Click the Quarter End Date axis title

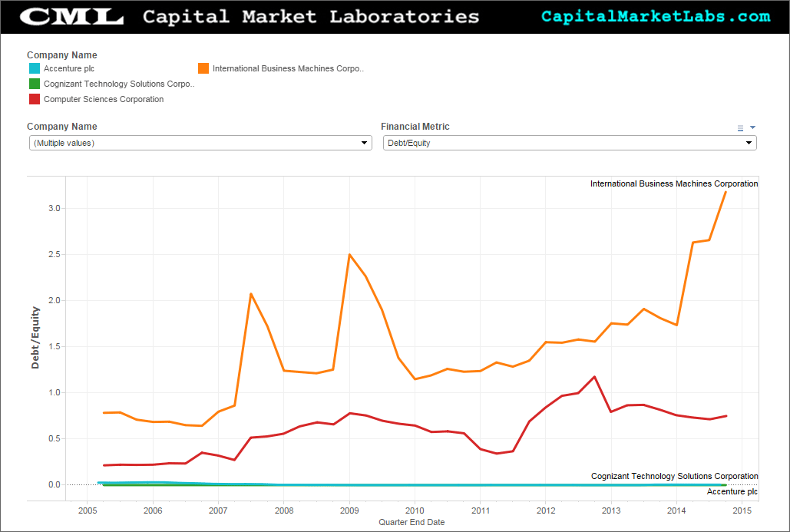click(411, 522)
